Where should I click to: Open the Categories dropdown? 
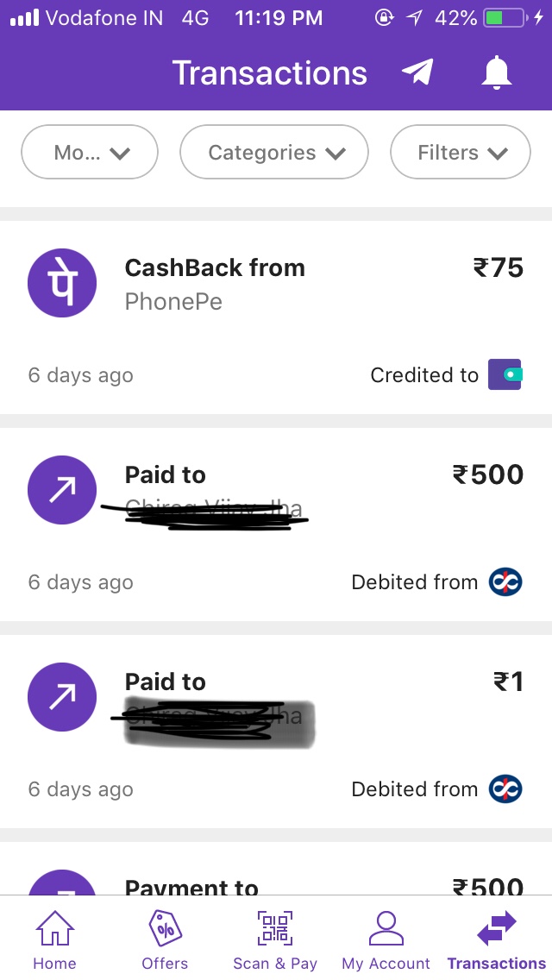(x=274, y=153)
